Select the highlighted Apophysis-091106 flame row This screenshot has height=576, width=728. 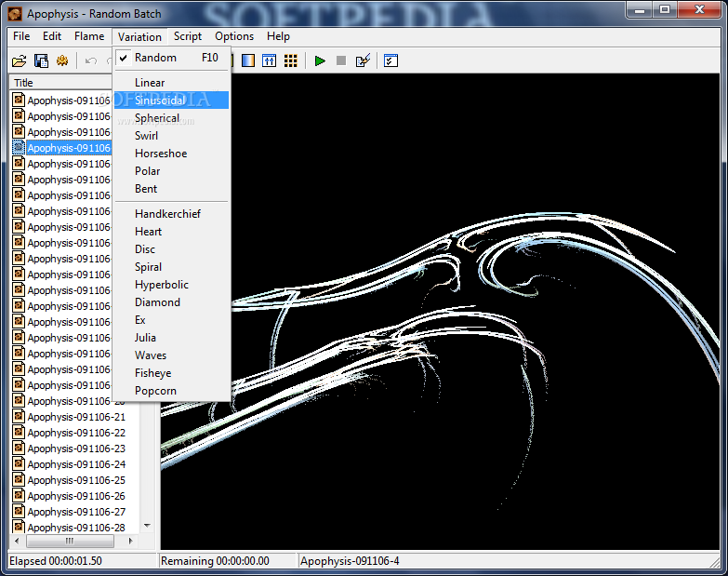[69, 148]
